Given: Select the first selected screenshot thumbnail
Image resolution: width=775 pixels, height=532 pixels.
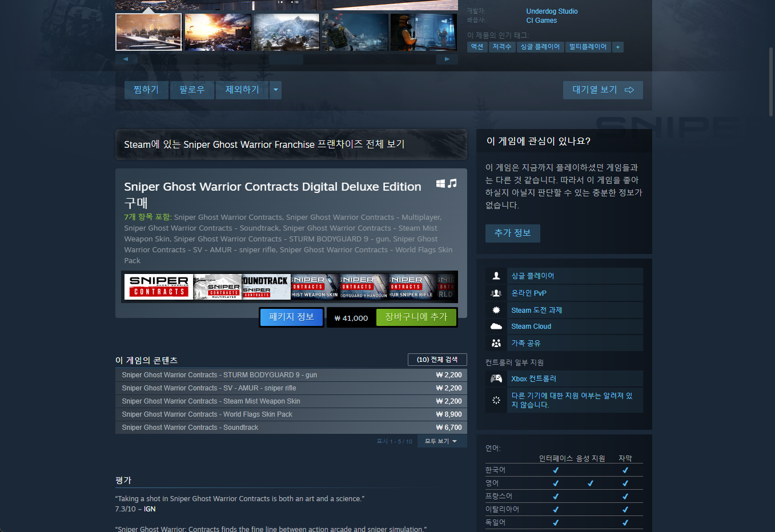Looking at the screenshot, I should (x=148, y=32).
